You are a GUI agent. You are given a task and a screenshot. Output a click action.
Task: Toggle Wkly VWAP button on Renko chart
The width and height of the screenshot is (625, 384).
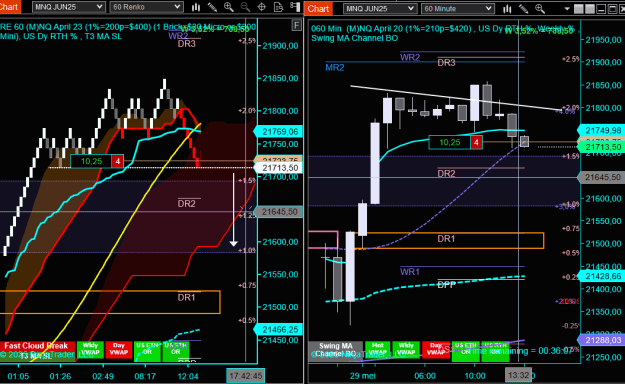90,349
